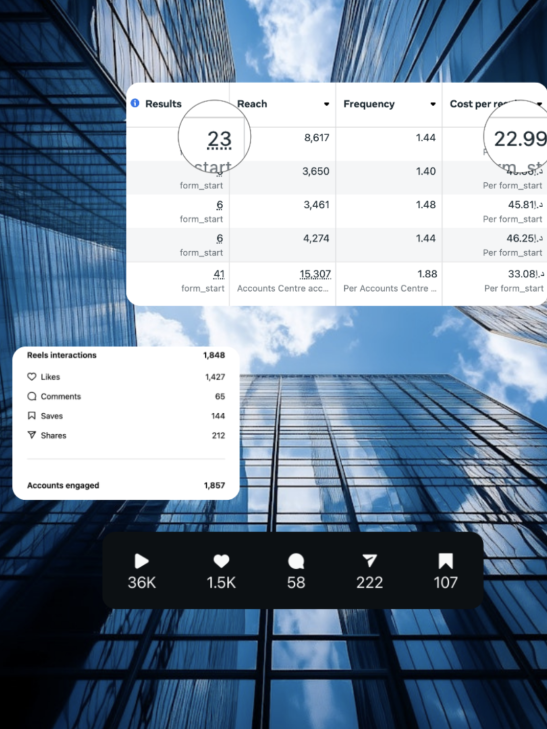Viewport: 547px width, 729px height.
Task: Click the bookmark icon above 107
Action: (x=446, y=561)
